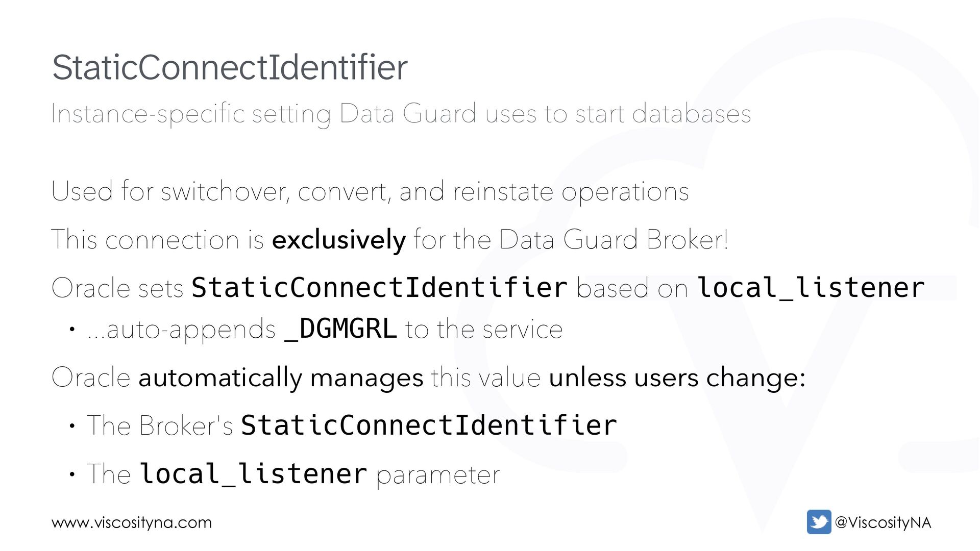The width and height of the screenshot is (980, 551).
Task: Click the '_DGMGRL' code text
Action: [x=341, y=329]
